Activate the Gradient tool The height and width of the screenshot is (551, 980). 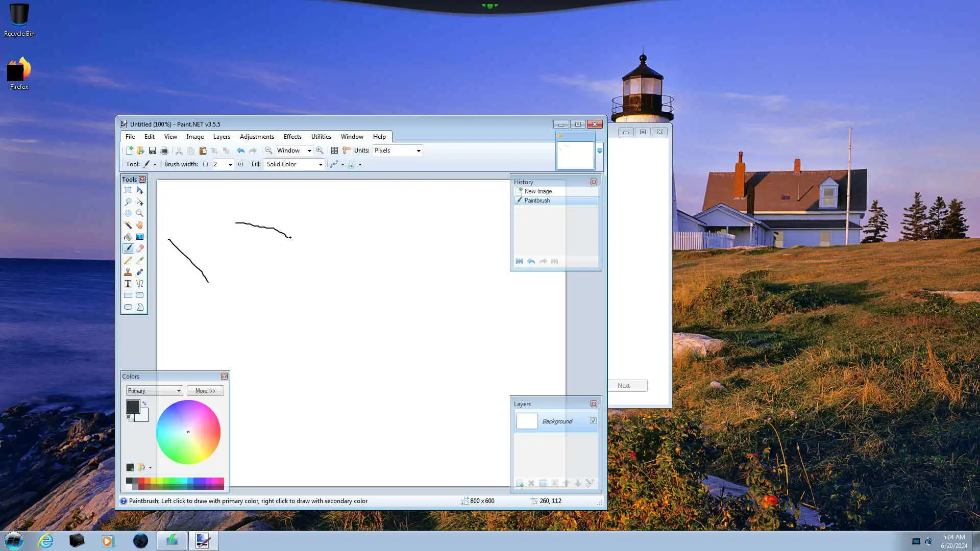(140, 237)
